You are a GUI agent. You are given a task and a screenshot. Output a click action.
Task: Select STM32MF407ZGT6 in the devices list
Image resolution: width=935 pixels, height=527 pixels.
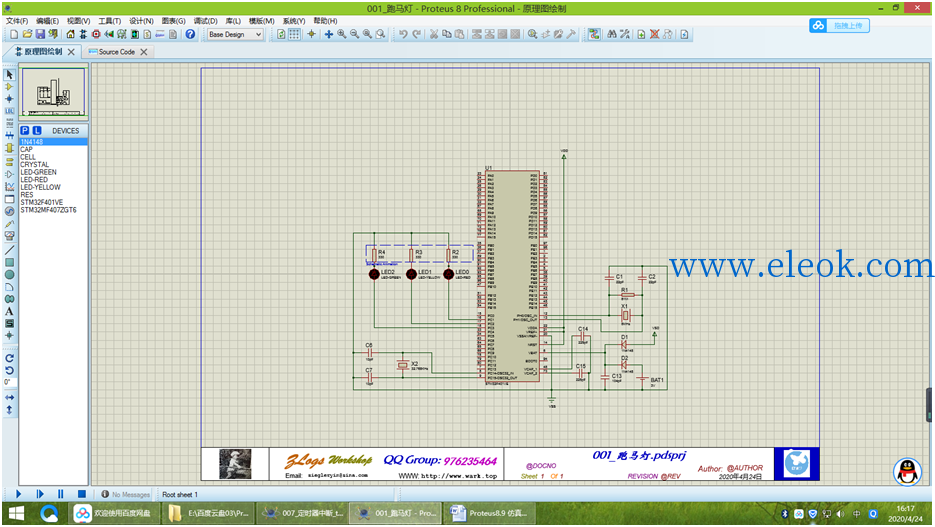(x=53, y=210)
